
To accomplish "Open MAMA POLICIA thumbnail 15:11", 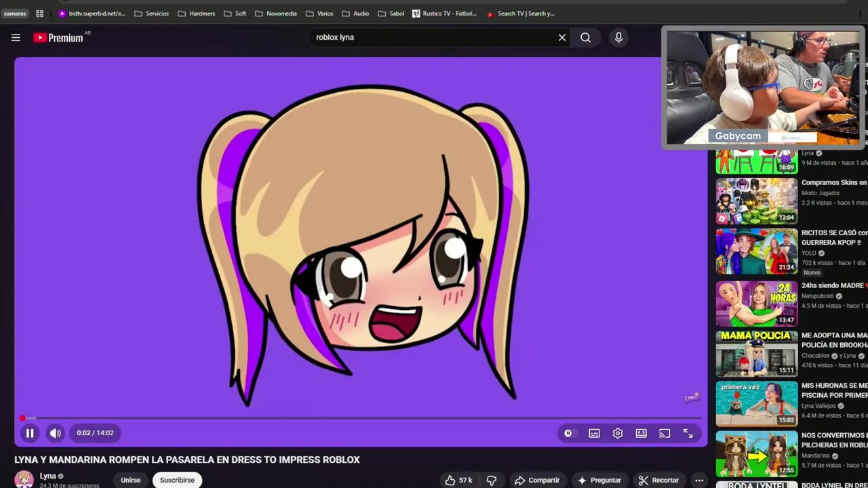I will [x=757, y=353].
